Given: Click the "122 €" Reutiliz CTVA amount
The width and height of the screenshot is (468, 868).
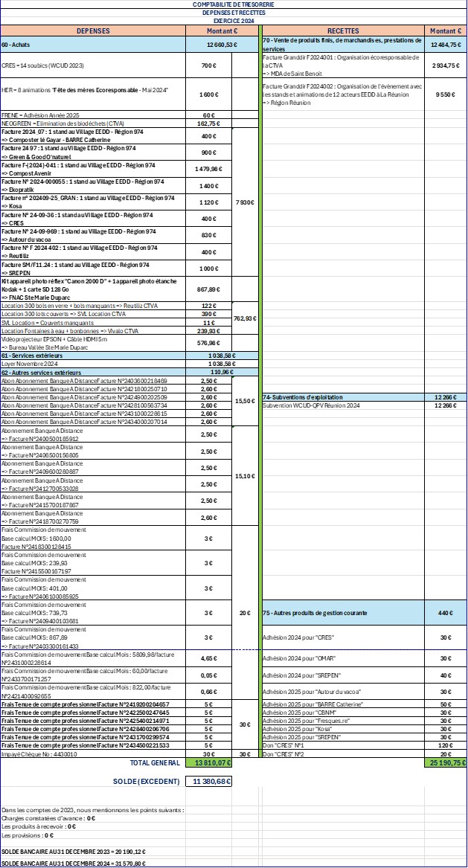Looking at the screenshot, I should 209,306.
